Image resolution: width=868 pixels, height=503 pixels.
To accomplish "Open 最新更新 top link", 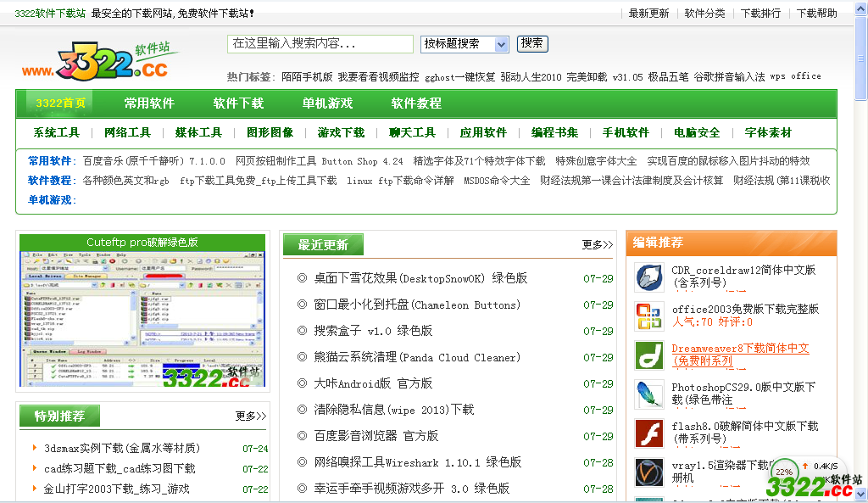I will [648, 14].
